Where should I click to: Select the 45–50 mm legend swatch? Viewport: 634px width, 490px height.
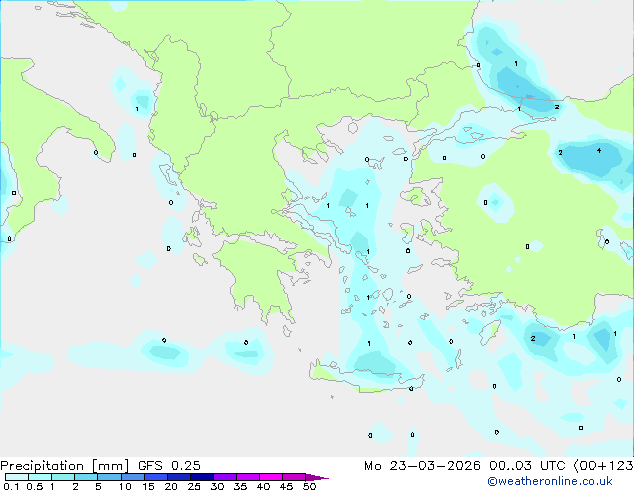[x=294, y=477]
